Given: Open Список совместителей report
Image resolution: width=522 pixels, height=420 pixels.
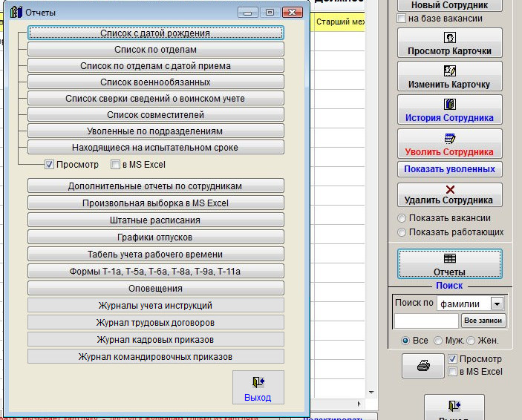Looking at the screenshot, I should [x=155, y=114].
